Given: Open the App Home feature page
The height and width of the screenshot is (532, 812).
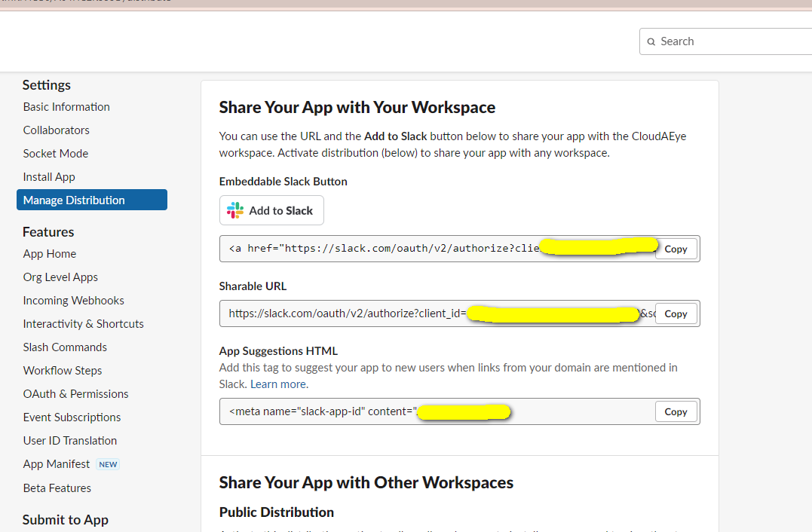Looking at the screenshot, I should click(x=49, y=254).
